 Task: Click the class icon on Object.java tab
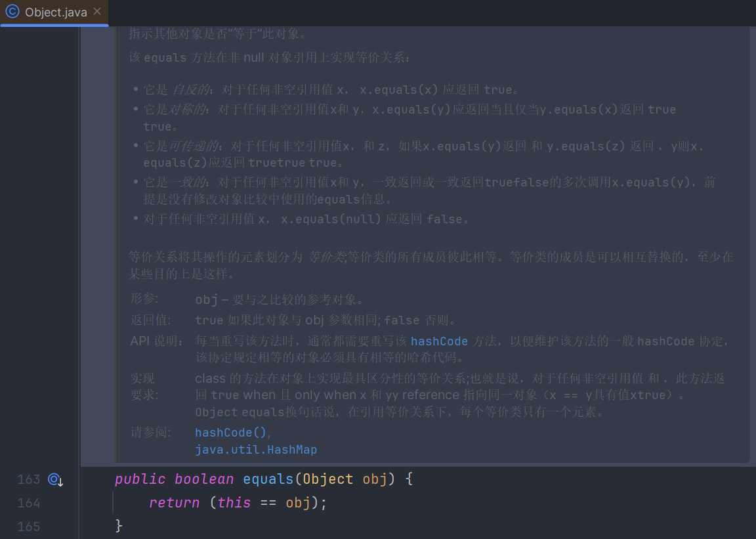pos(12,12)
